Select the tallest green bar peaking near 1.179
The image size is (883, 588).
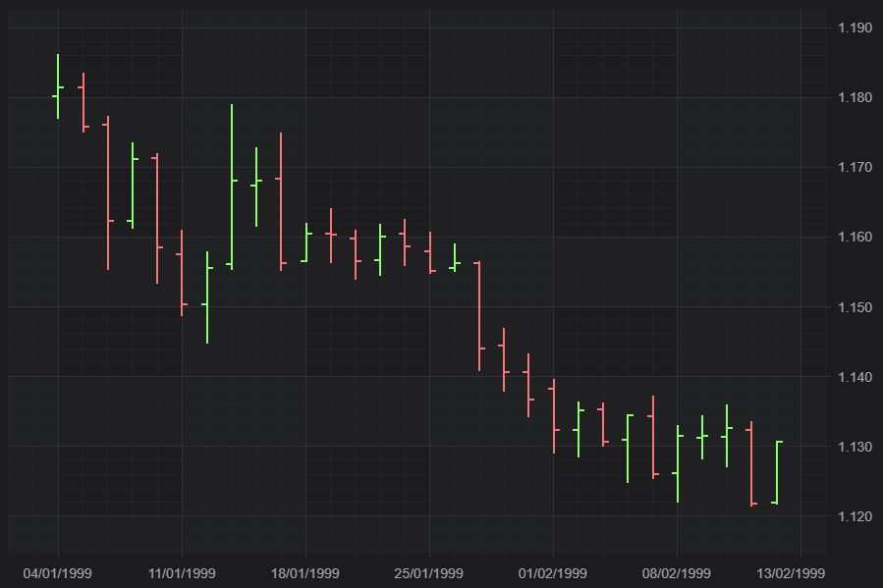(x=232, y=187)
